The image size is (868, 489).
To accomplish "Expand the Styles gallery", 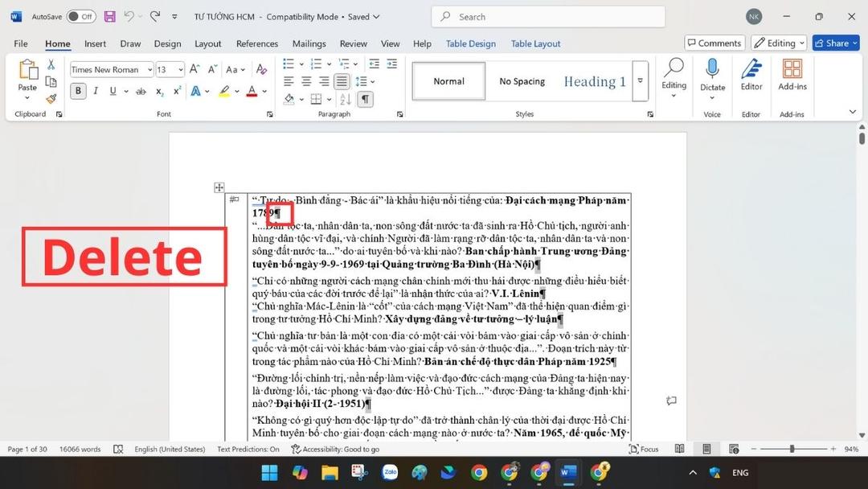I will point(640,80).
